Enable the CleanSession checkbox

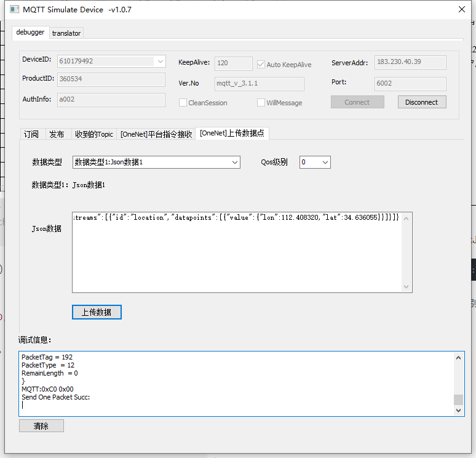tap(183, 103)
